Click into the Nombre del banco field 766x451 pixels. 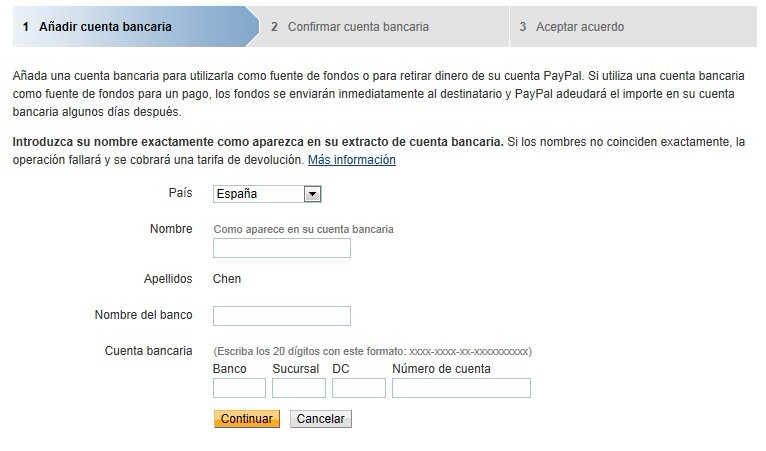click(282, 316)
